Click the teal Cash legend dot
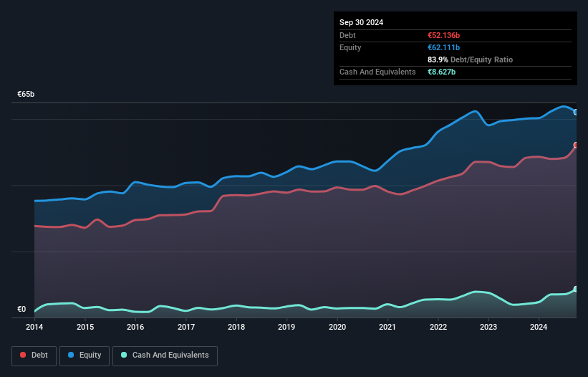The height and width of the screenshot is (377, 588). pos(124,355)
